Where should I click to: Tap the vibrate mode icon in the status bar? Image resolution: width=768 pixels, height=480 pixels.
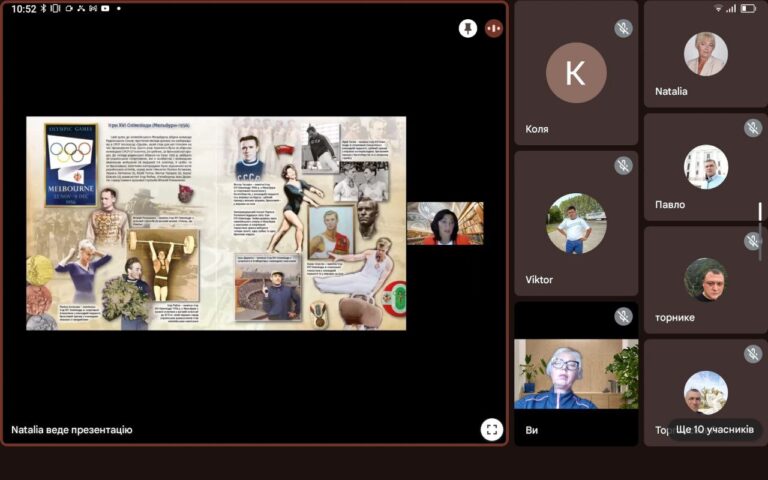(x=55, y=8)
